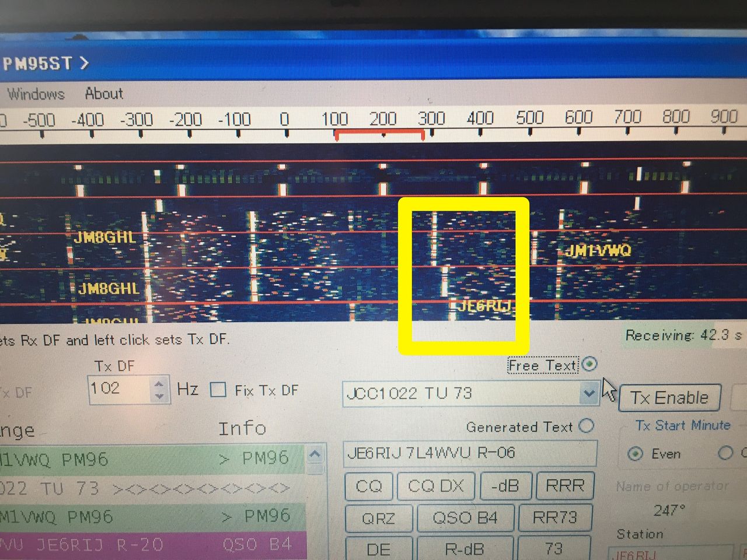Click the Tx Enable button
This screenshot has width=747, height=560.
(669, 398)
